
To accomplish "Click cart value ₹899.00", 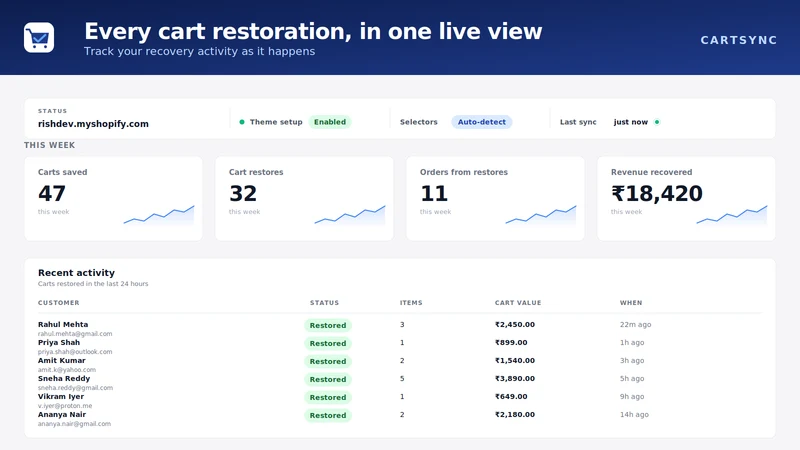I will 511,342.
